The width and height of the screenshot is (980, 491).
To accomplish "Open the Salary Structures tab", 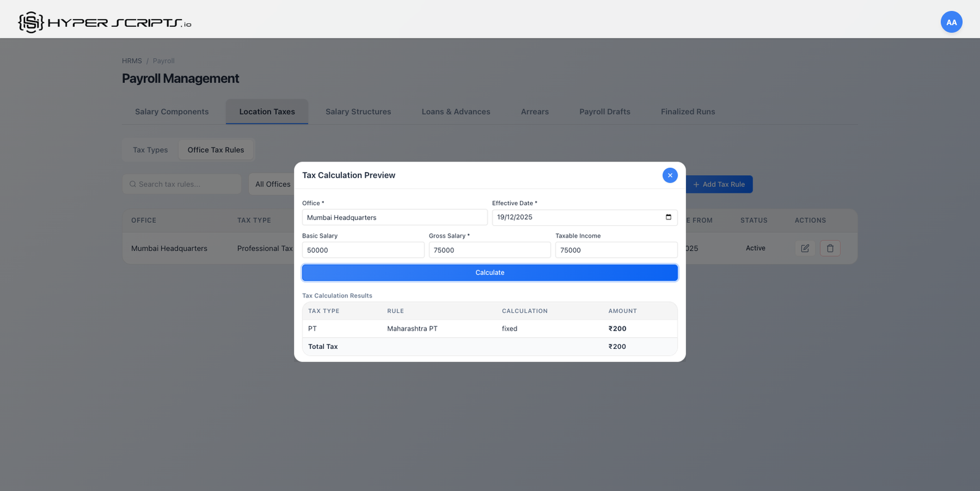I will tap(358, 112).
